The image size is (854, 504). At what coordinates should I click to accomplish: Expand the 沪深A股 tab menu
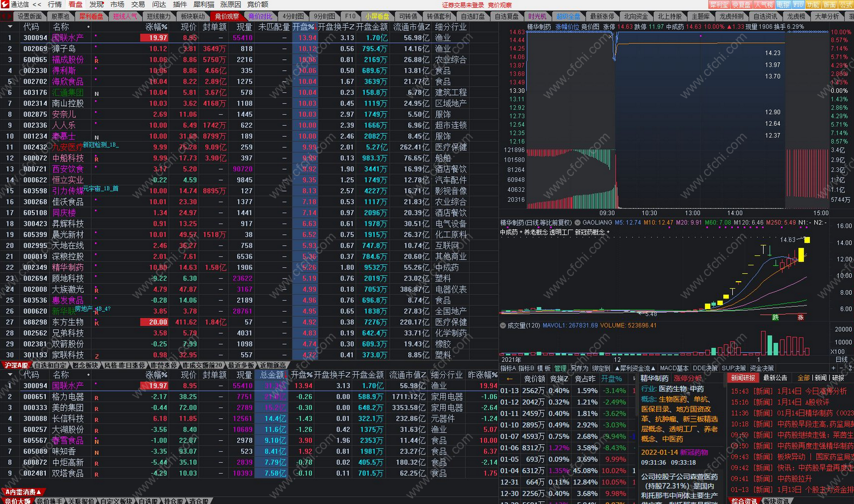click(16, 365)
